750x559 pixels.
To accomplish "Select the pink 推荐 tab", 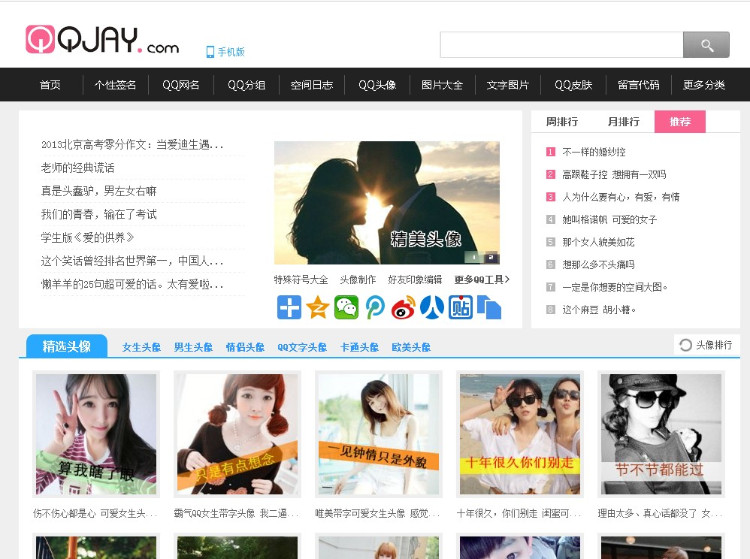I will click(680, 121).
